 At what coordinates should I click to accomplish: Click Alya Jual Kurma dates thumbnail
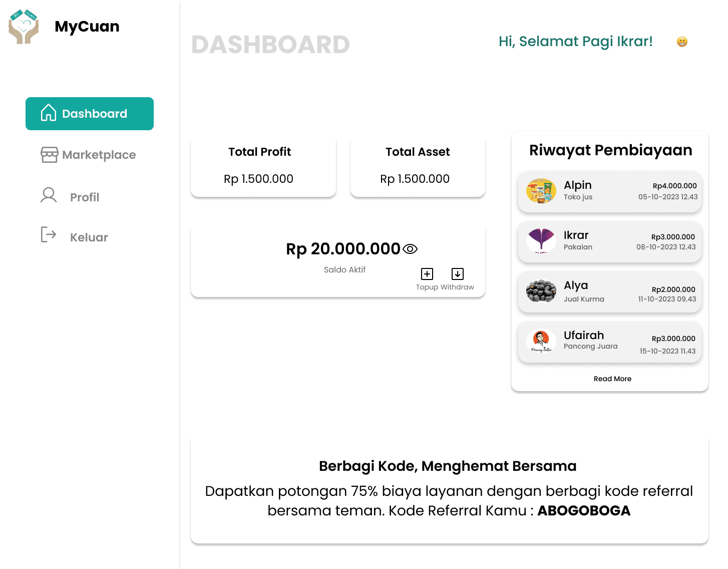click(x=541, y=291)
